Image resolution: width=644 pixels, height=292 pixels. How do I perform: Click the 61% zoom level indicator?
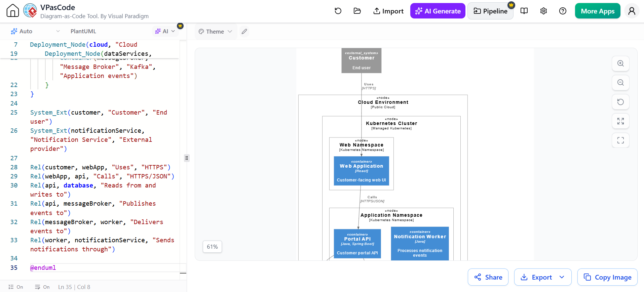(212, 247)
